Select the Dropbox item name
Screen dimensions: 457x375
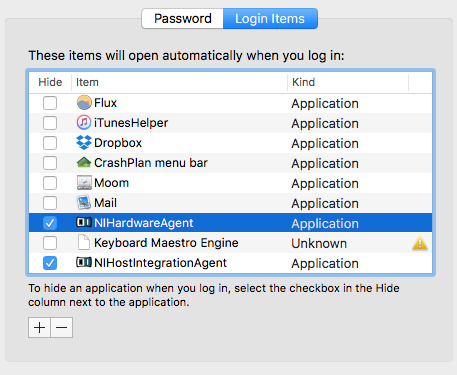tap(118, 143)
